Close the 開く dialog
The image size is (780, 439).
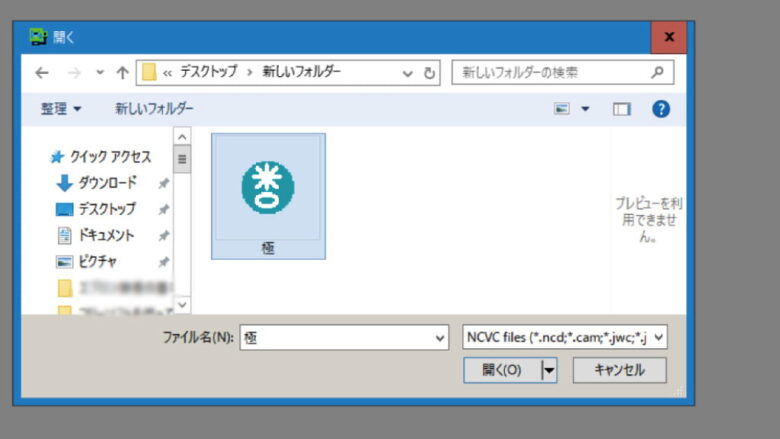[x=669, y=37]
